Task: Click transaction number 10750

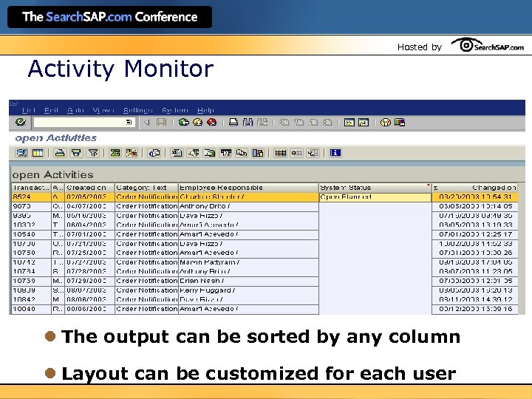Action: [24, 253]
